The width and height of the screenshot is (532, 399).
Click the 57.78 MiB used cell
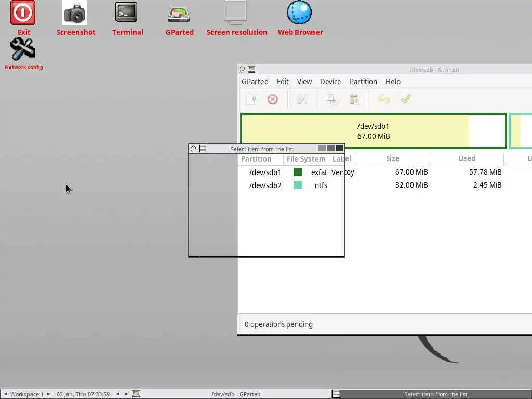point(485,172)
